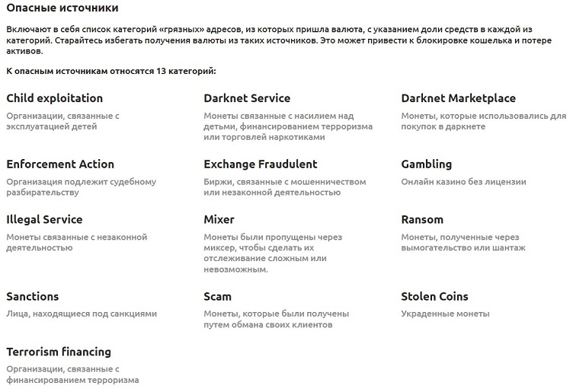Screen dimensions: 573x392
Task: Select the Gambling description Онлайн казино
Action: tap(464, 182)
